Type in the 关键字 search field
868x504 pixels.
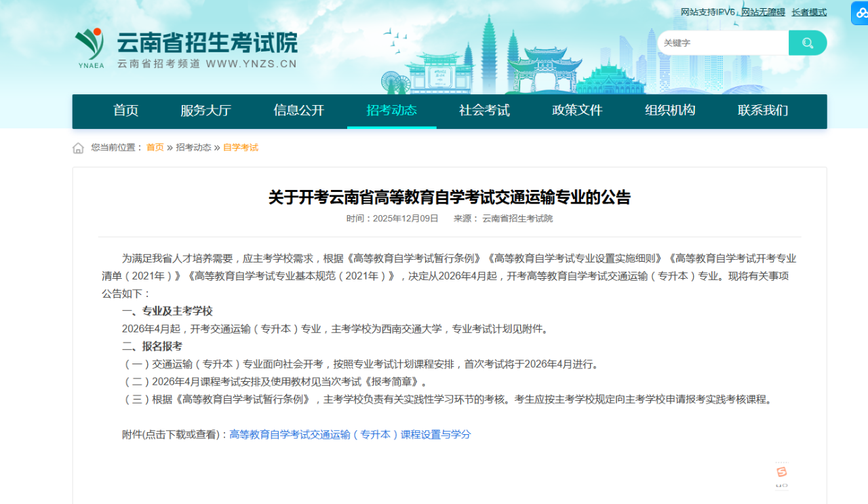pos(722,43)
